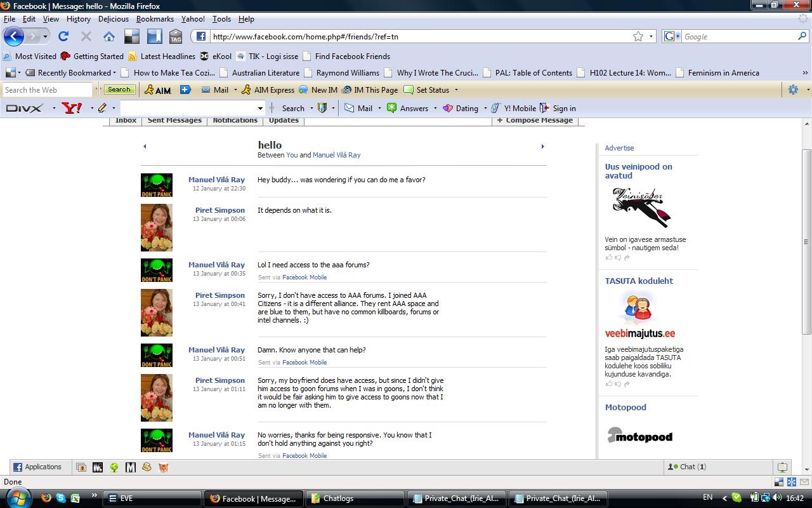Click the Yahoo toolbar shield icon
812x508 pixels.
point(322,108)
